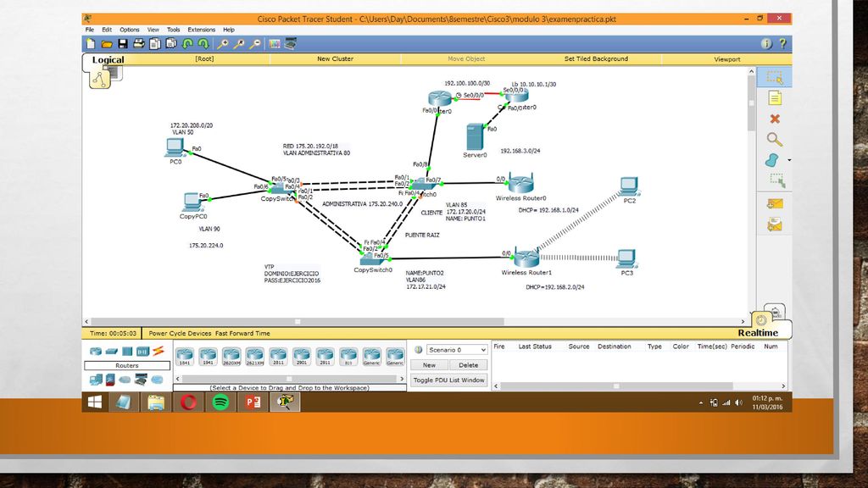Click Toggle PDU List Window button
Viewport: 868px width, 488px height.
(448, 380)
